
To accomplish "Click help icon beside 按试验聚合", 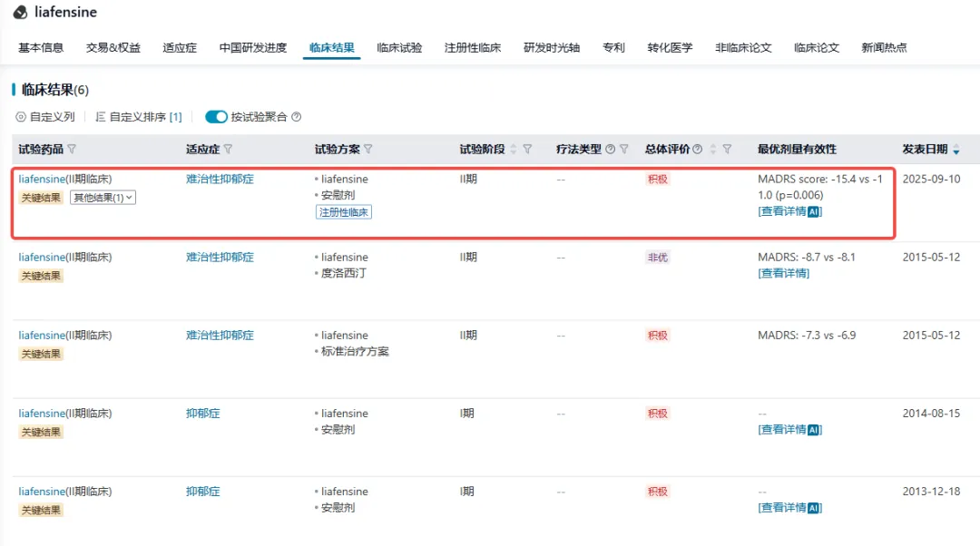I will [296, 117].
